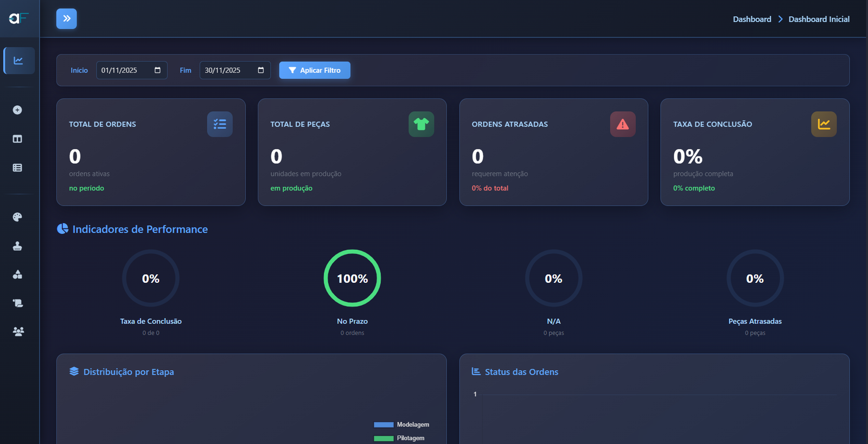
Task: Open the dashboard chart icon in sidebar
Action: pos(18,60)
